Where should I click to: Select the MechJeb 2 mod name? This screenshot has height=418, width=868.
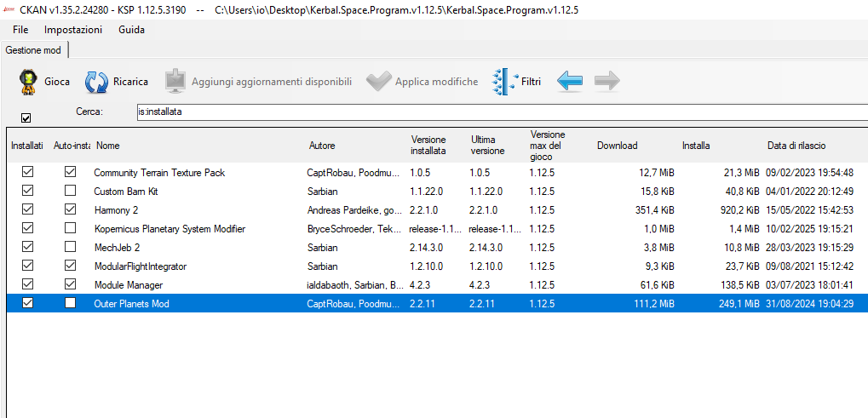(x=116, y=248)
